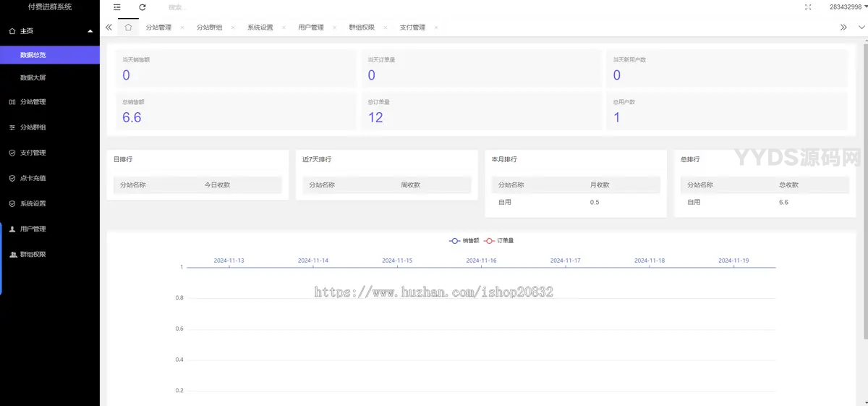Screen dimensions: 868x406
Task: Switch to the 系统设置 tab
Action: tap(260, 28)
